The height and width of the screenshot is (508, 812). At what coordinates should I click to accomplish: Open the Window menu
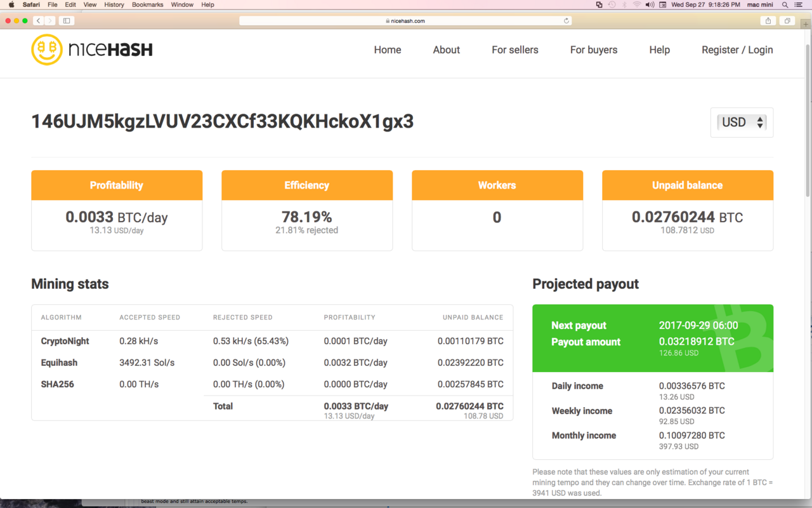coord(182,4)
